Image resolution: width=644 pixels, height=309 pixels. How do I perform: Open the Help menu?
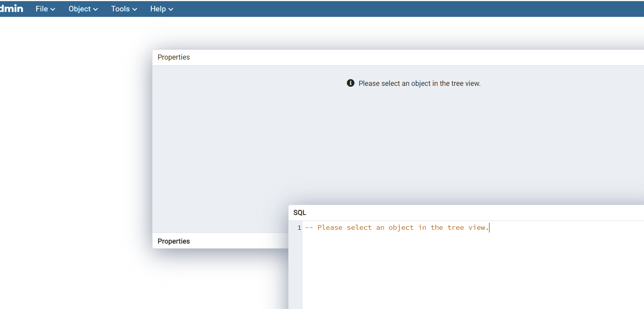(x=158, y=9)
